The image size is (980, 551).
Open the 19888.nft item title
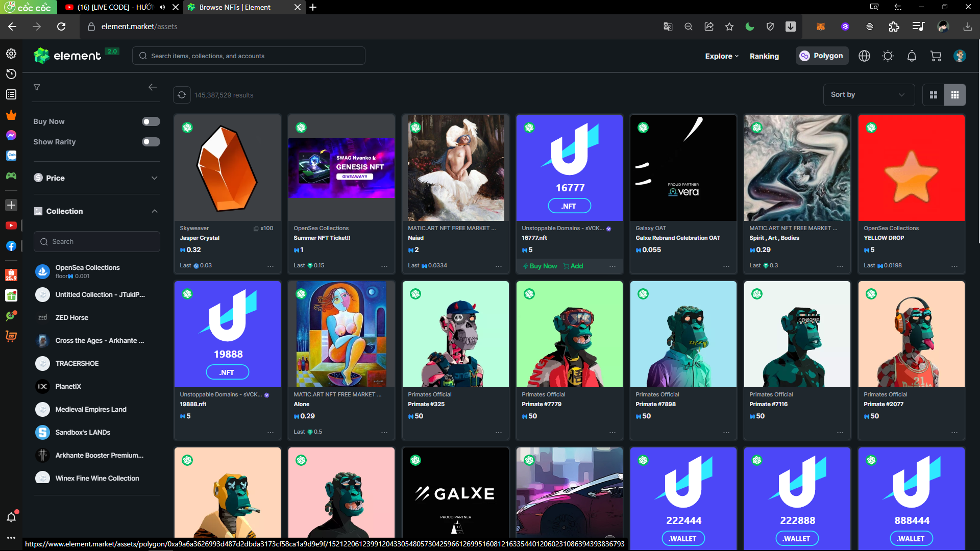[193, 404]
